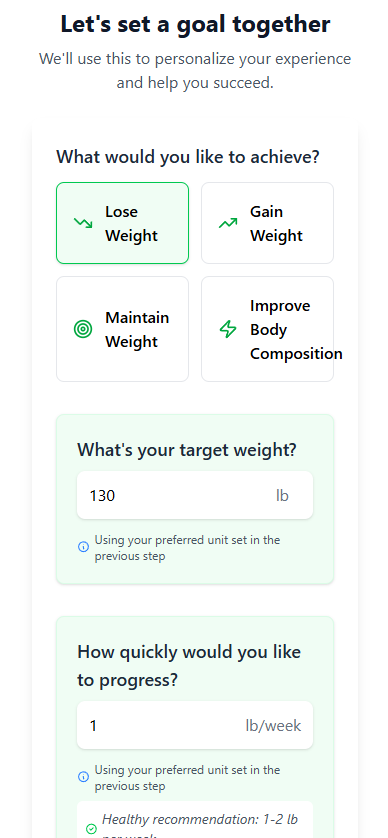Screen dimensions: 388x838
Task: Click the How quickly would you progress heading
Action: (x=189, y=666)
